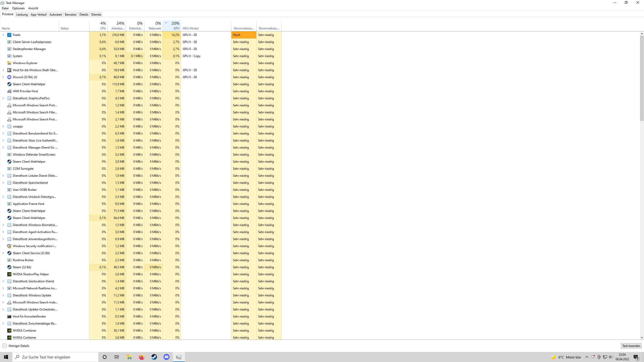
Task: Click the Task beenden button
Action: 631,346
